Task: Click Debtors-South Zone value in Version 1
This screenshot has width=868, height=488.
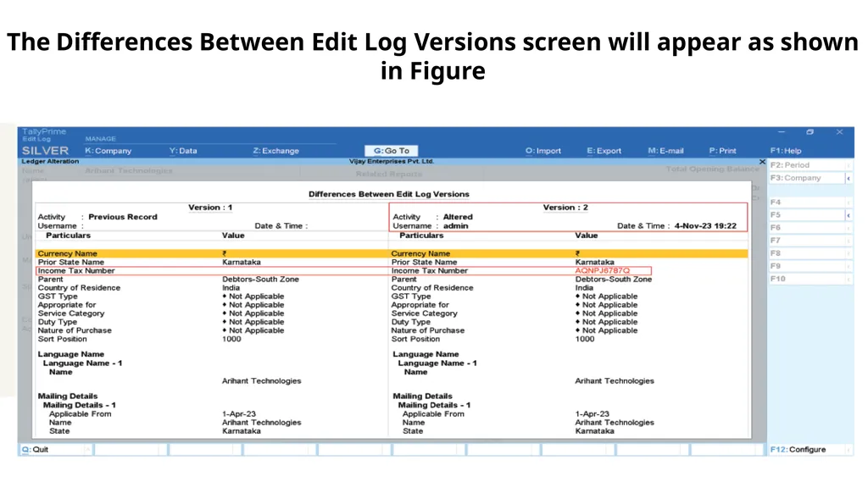Action: [x=260, y=280]
